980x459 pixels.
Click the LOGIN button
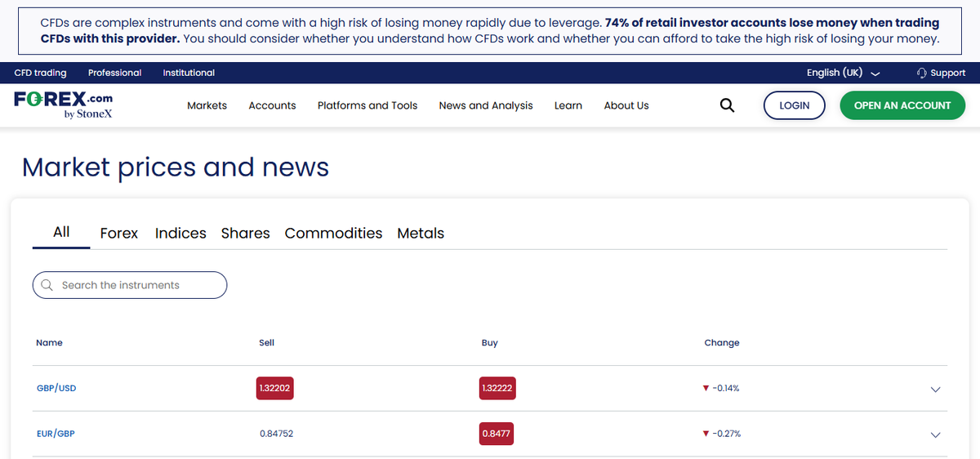795,105
